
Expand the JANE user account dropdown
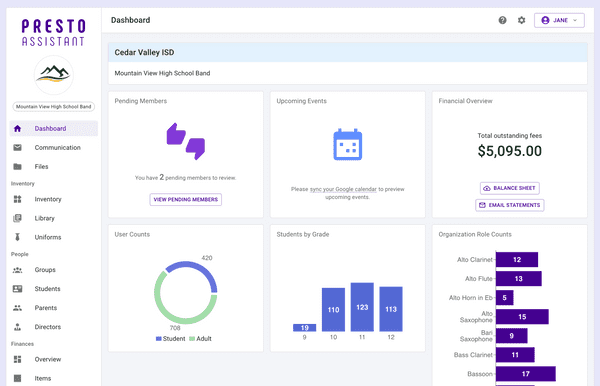559,20
